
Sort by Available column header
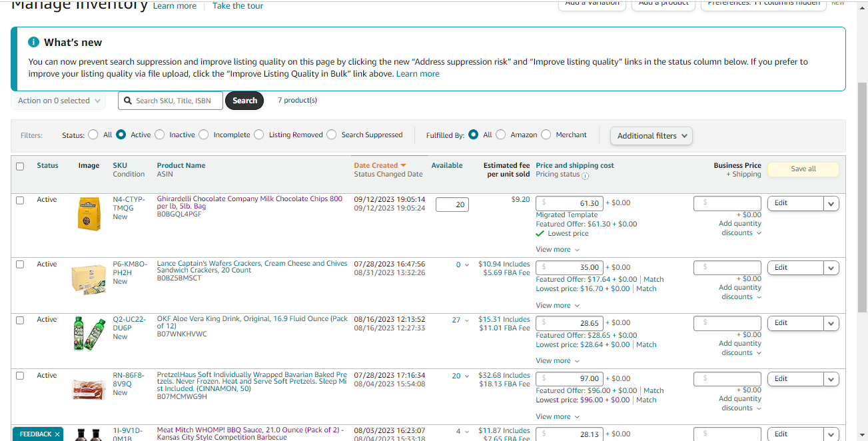(447, 165)
